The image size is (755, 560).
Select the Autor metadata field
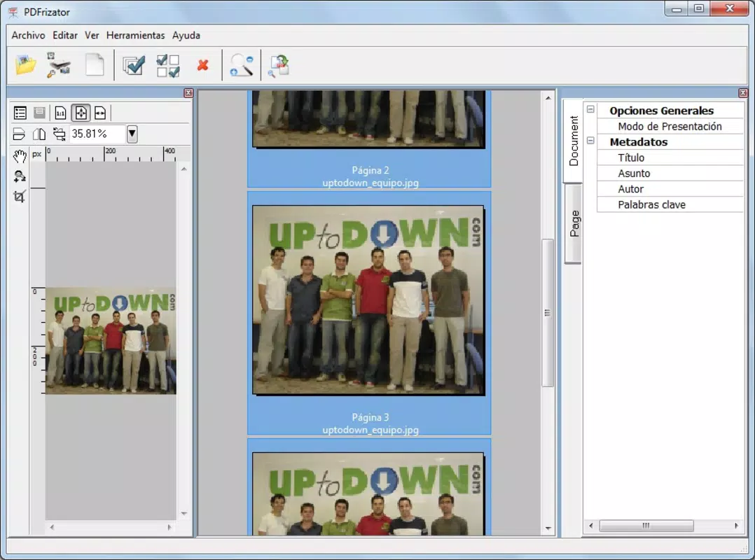click(x=670, y=189)
